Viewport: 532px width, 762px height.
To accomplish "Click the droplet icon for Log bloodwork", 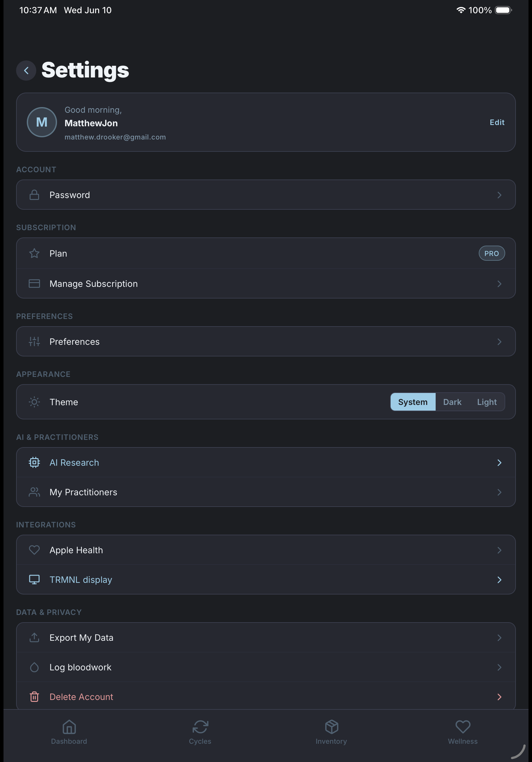I will [34, 668].
